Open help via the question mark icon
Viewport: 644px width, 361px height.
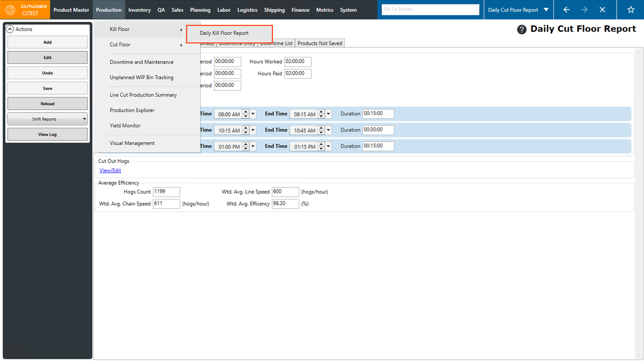[521, 29]
